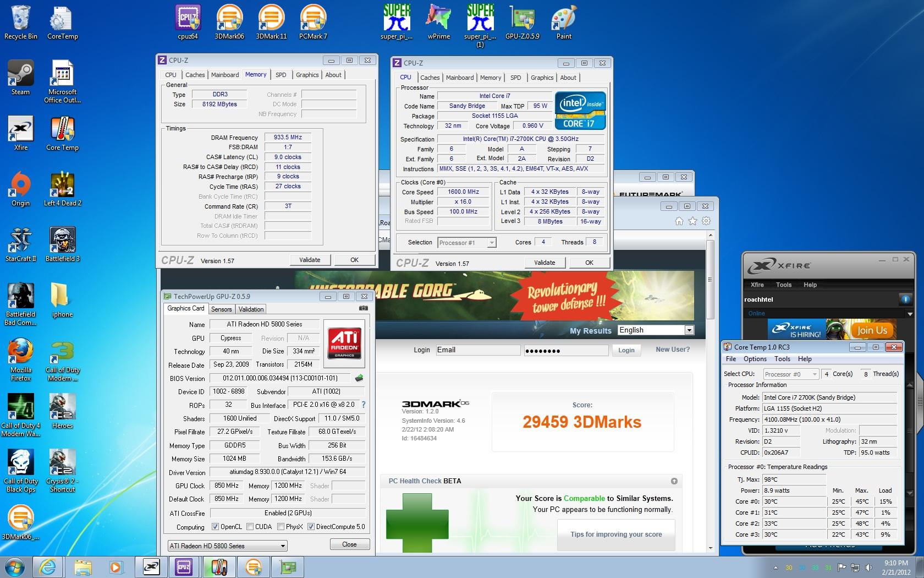Switch to Caches tab in CPU-Z Memory window
The width and height of the screenshot is (924, 578).
pyautogui.click(x=195, y=75)
